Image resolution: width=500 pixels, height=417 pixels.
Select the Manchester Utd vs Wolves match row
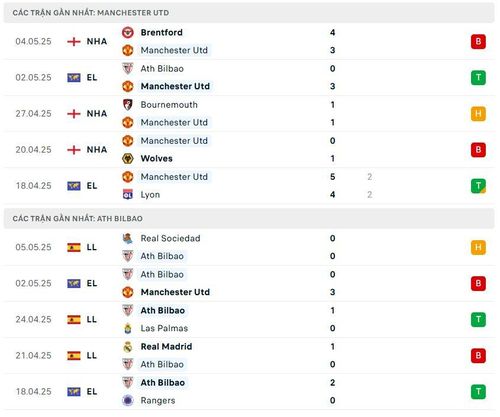[x=249, y=150]
